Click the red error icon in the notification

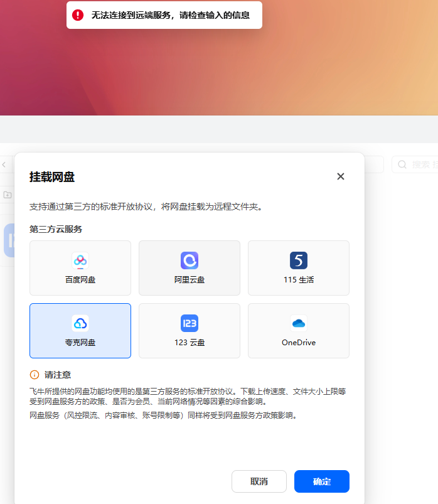pos(78,15)
